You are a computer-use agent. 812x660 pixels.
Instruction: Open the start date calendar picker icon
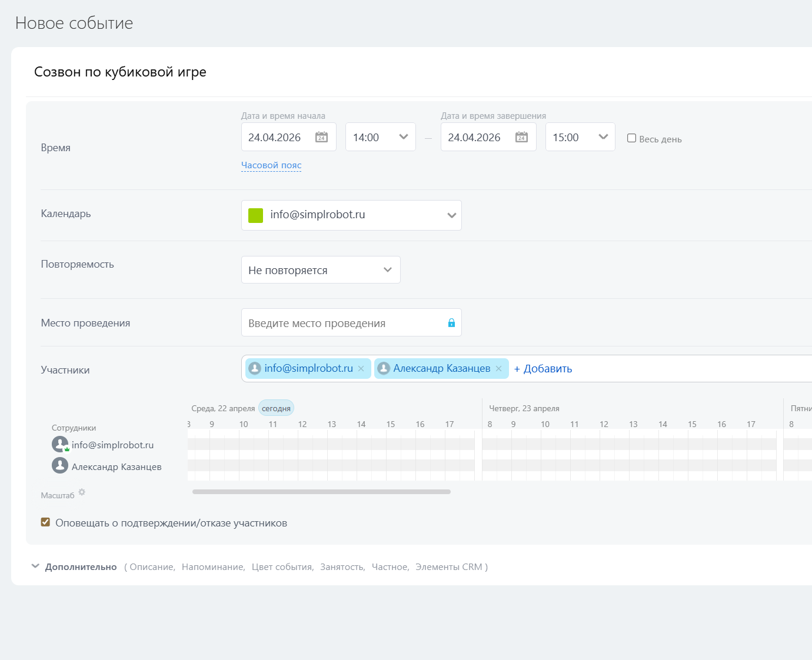click(321, 137)
